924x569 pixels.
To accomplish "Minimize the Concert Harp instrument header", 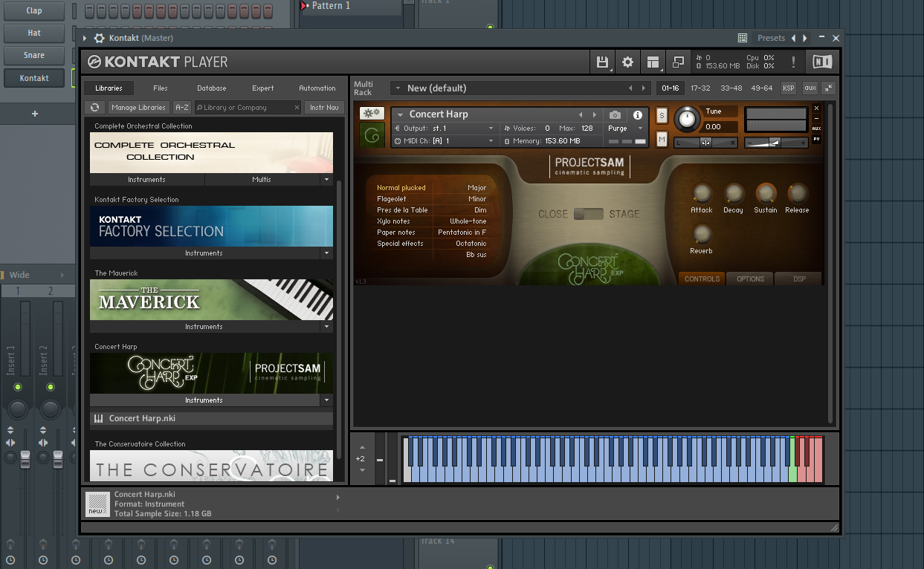I will 816,118.
